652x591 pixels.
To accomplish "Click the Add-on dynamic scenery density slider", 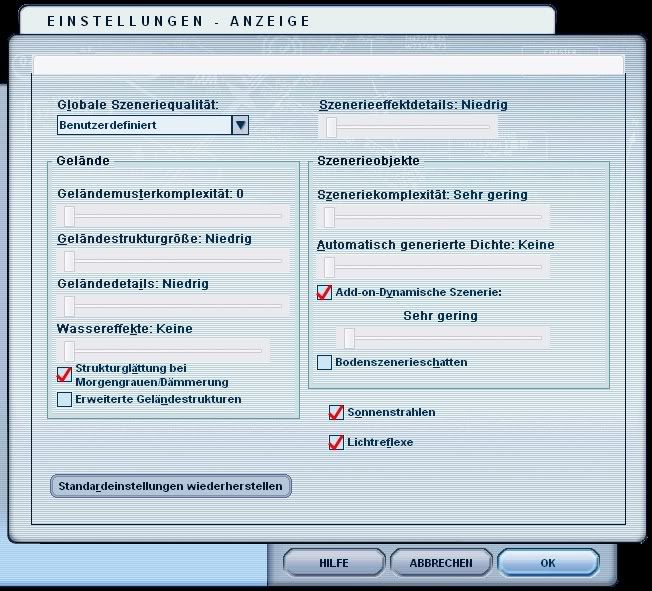I will tap(349, 338).
